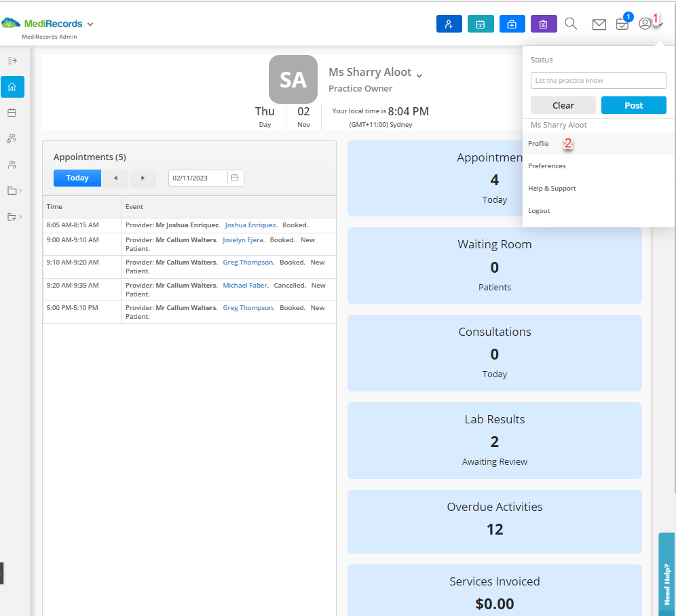This screenshot has width=676, height=616.
Task: Select Logout from the user menu
Action: pyautogui.click(x=599, y=211)
